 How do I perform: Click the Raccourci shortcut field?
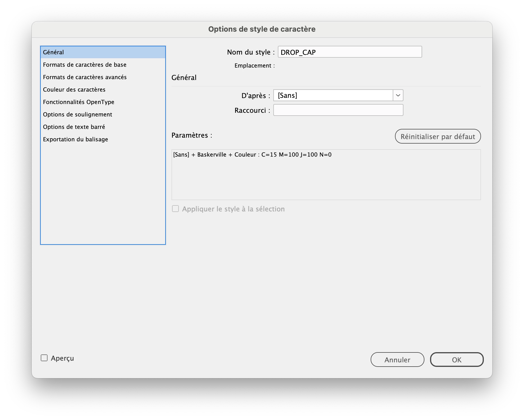pyautogui.click(x=338, y=110)
